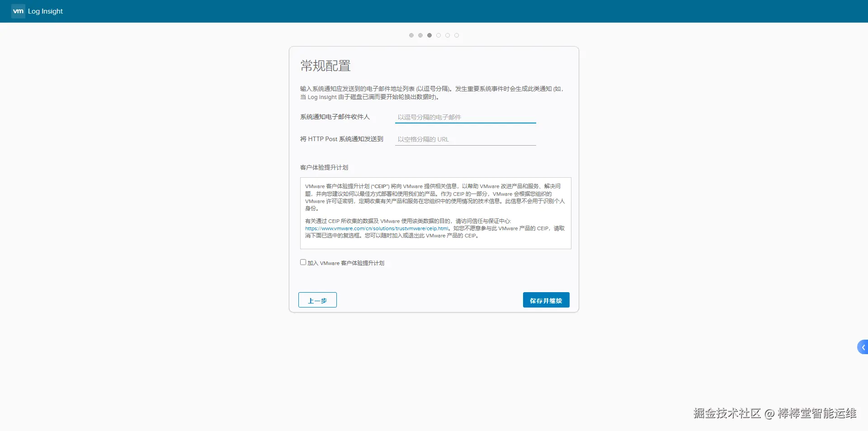Click the 系统通知电子邮件收件人 label
Image resolution: width=868 pixels, height=431 pixels.
pyautogui.click(x=335, y=117)
